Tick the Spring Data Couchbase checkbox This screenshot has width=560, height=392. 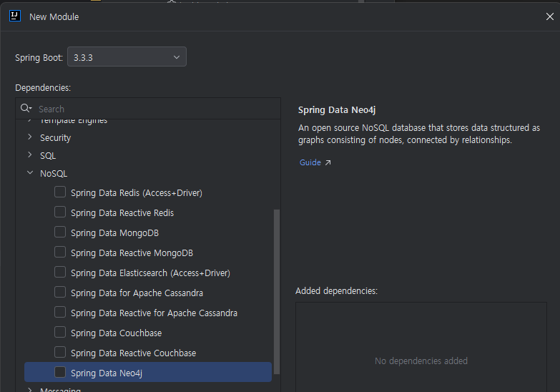pos(60,332)
